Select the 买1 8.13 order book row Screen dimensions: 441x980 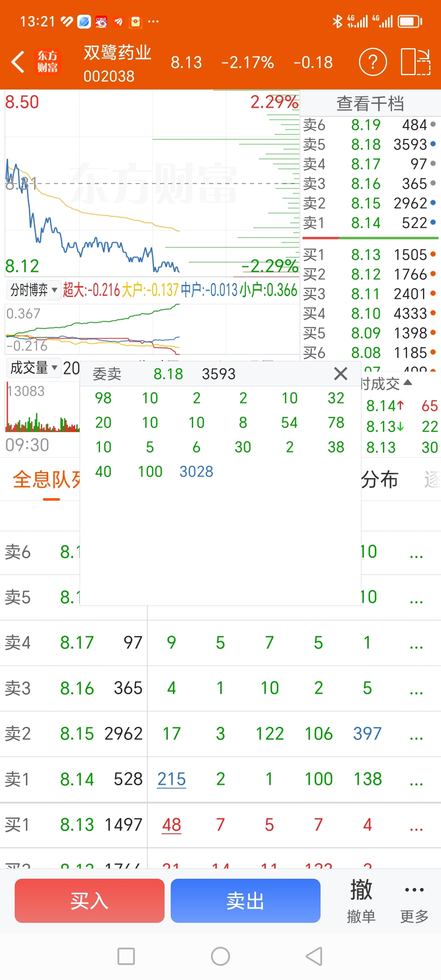(370, 255)
